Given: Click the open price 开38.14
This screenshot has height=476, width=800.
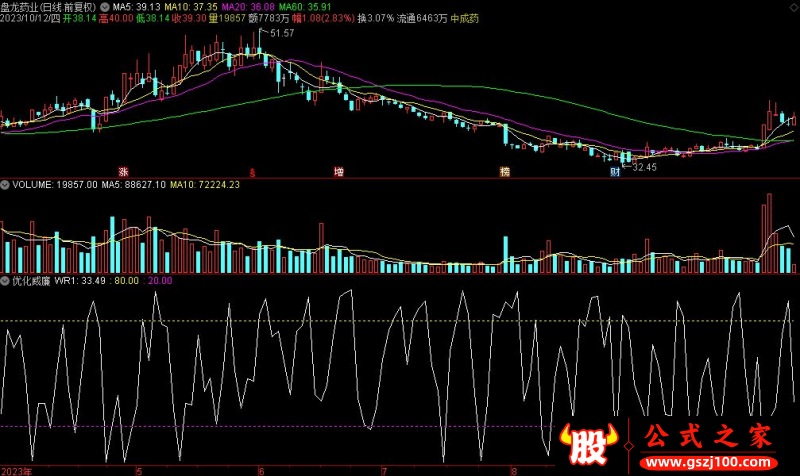Looking at the screenshot, I should click(x=80, y=18).
